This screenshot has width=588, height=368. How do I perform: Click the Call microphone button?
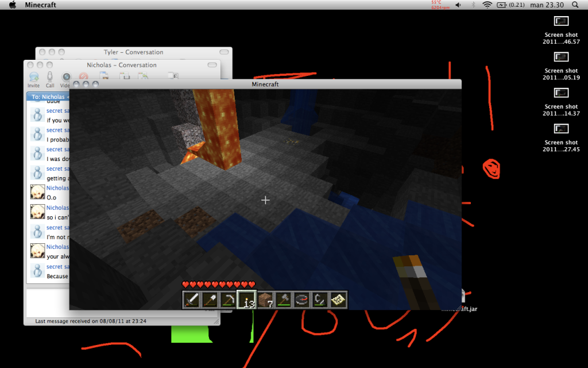point(50,78)
